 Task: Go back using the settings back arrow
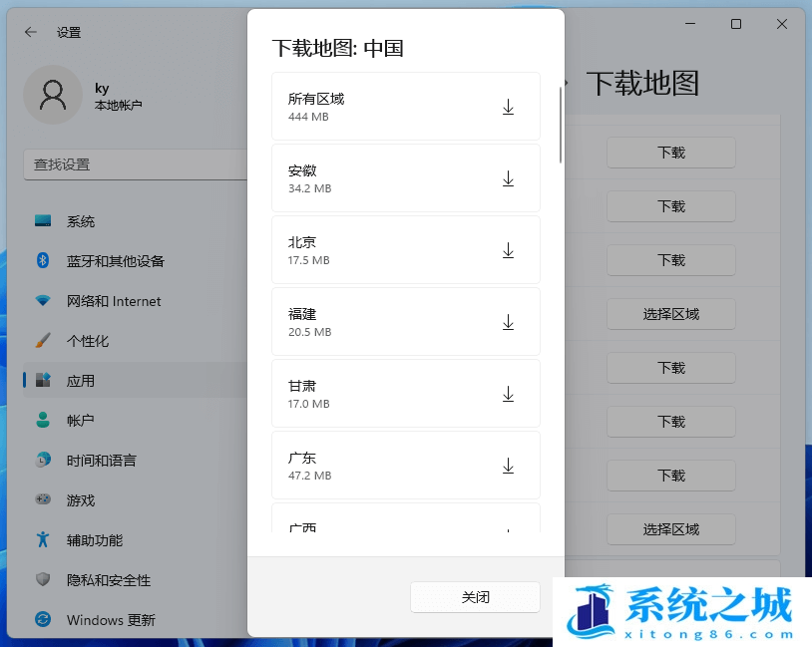point(31,32)
